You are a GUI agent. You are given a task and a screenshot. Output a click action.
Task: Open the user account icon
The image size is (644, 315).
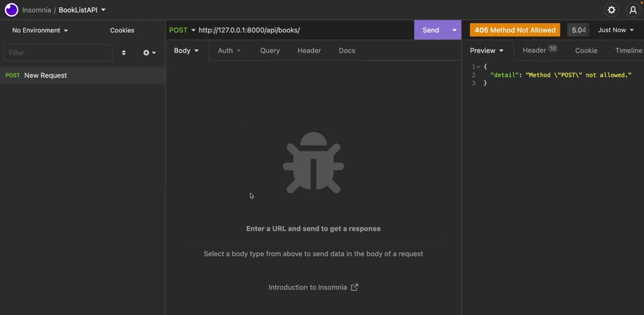[633, 10]
